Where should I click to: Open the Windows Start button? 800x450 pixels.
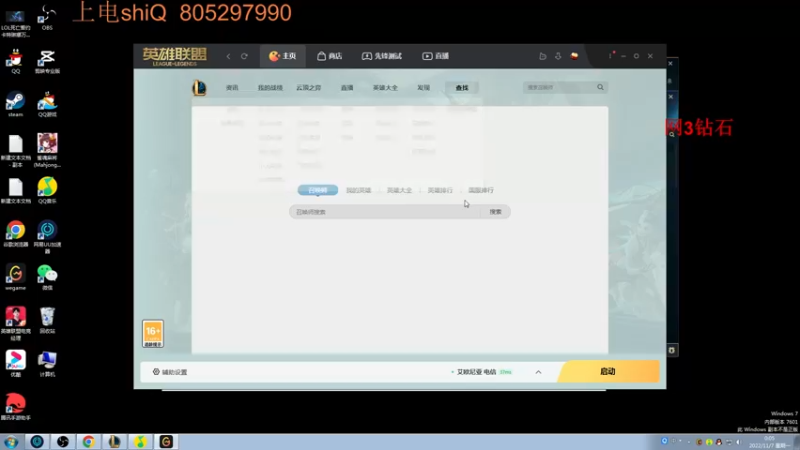(11, 441)
